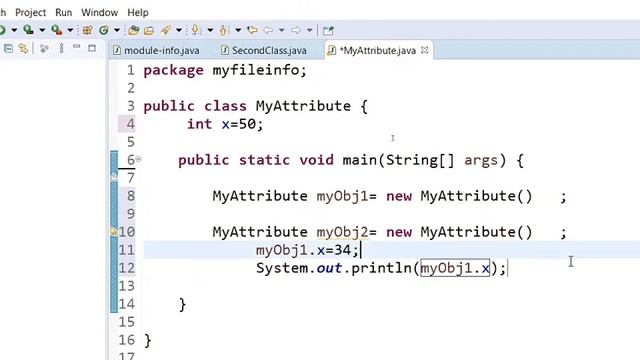
Task: Click the myObj2 variable declaration
Action: point(342,232)
